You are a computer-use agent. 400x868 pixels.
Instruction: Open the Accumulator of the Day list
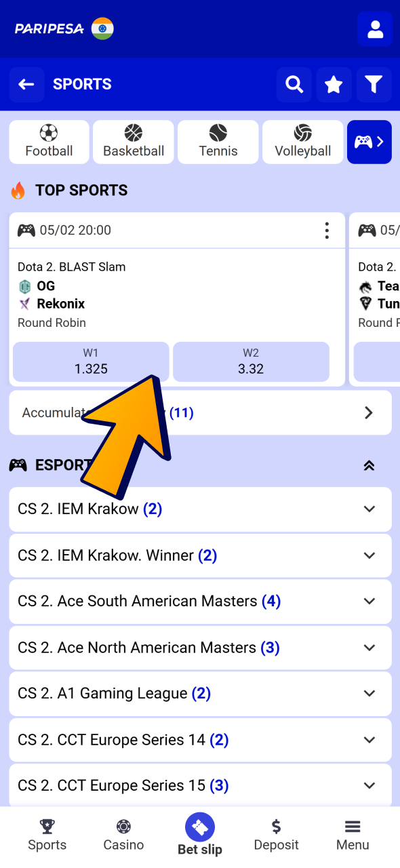point(200,412)
